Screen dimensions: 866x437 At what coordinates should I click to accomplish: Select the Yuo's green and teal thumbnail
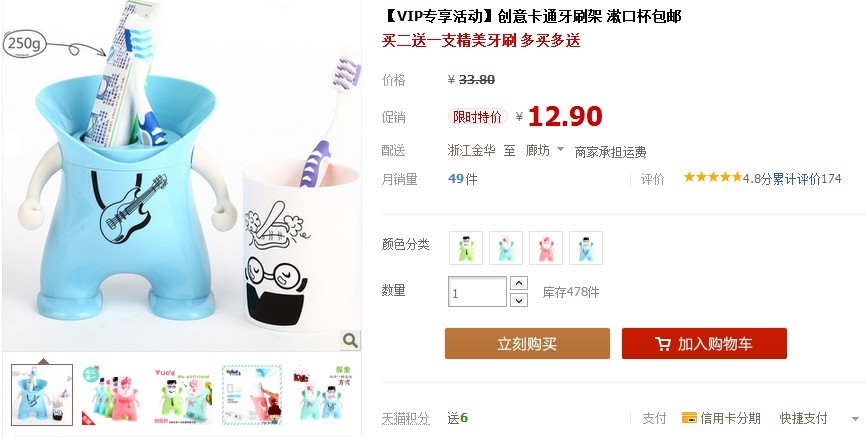(182, 394)
